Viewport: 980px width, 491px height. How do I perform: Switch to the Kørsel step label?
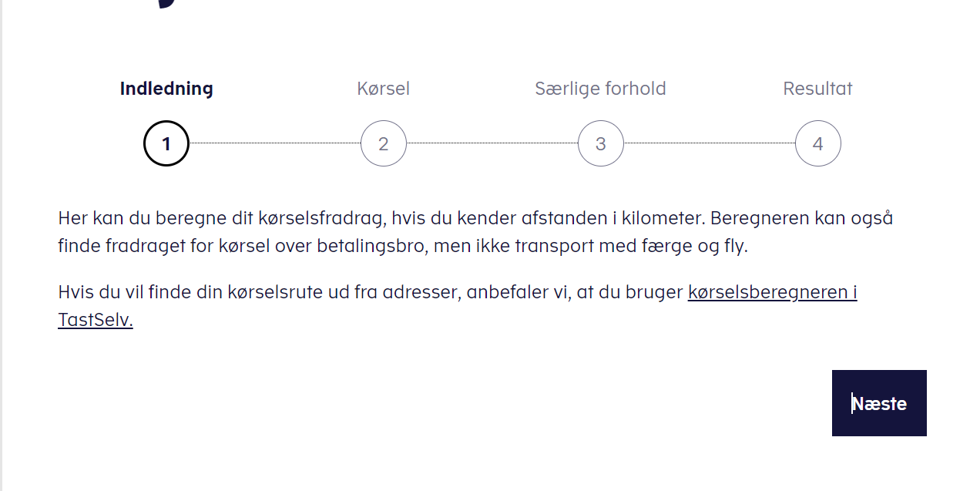(x=384, y=89)
